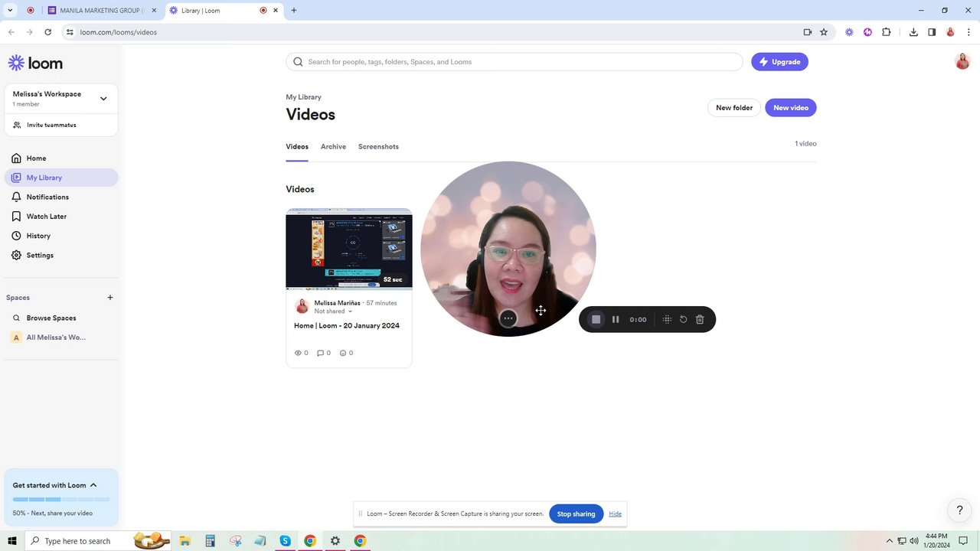980x551 pixels.
Task: Focus the Loom search field
Action: (x=514, y=62)
